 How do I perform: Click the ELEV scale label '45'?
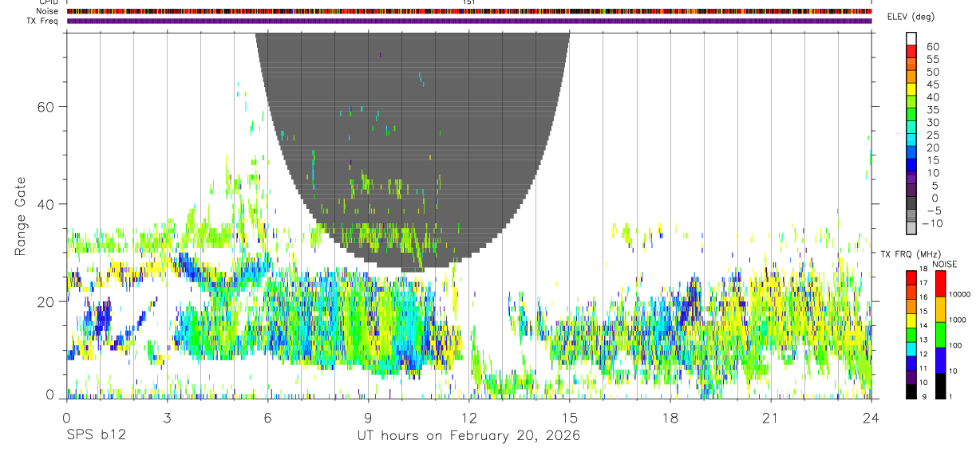(x=932, y=85)
